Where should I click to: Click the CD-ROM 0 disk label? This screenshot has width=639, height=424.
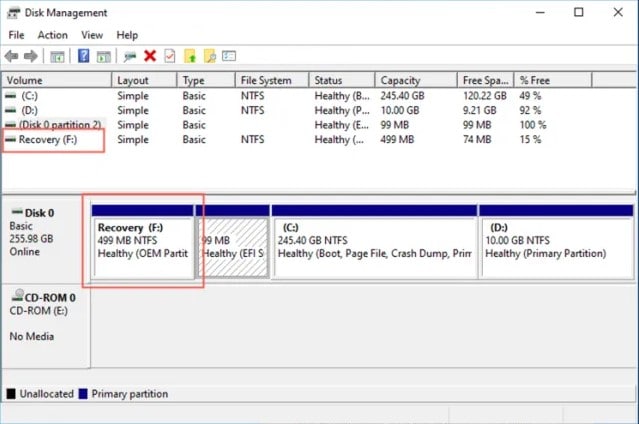click(45, 297)
